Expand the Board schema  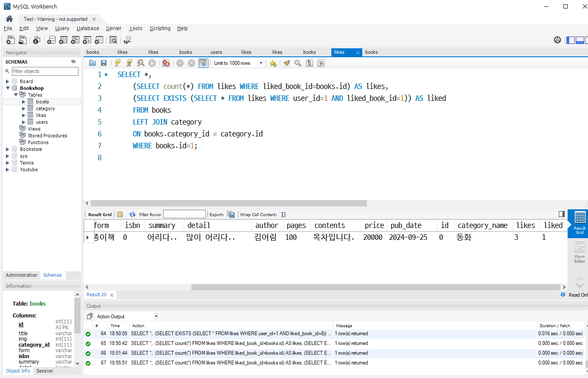pyautogui.click(x=7, y=81)
